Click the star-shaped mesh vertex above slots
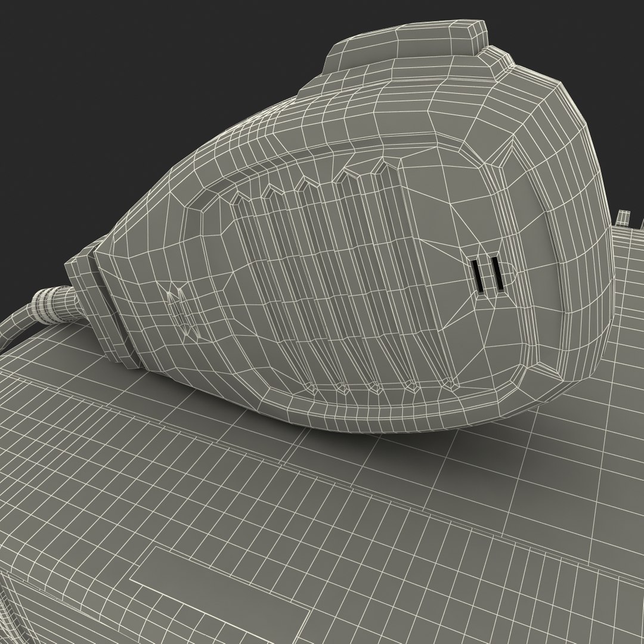The image size is (644, 644). click(451, 204)
